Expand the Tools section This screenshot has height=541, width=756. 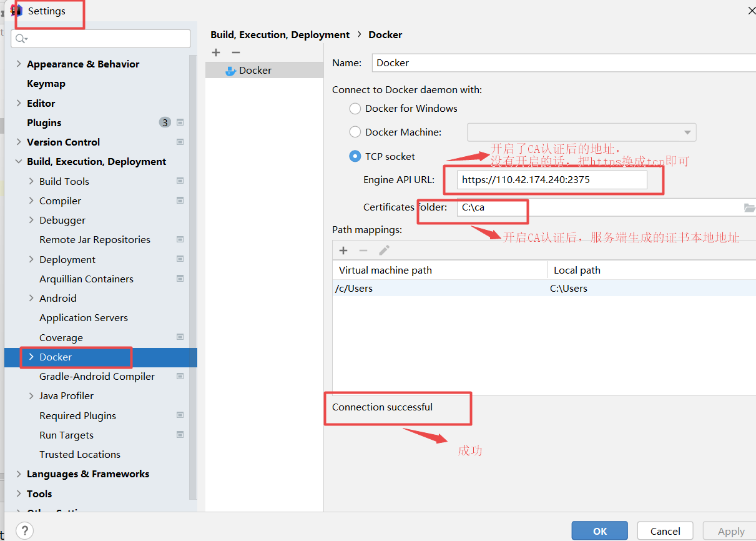click(x=19, y=494)
